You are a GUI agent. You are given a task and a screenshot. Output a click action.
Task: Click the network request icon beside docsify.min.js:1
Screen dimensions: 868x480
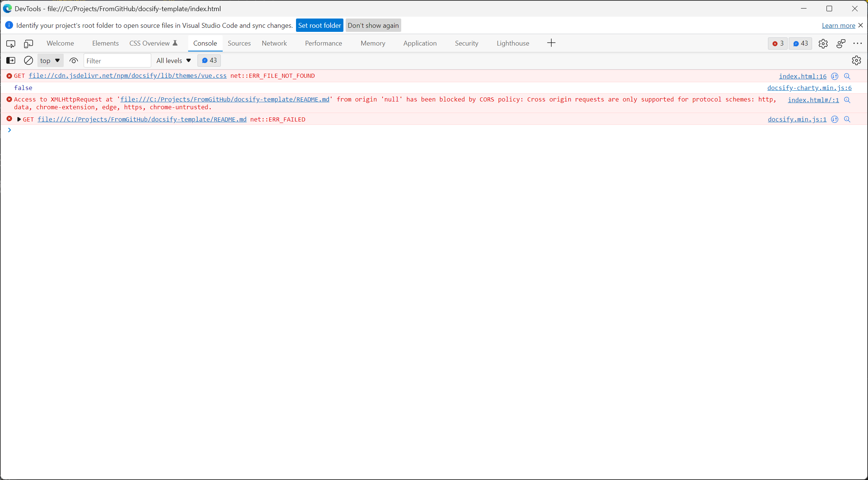pos(834,119)
